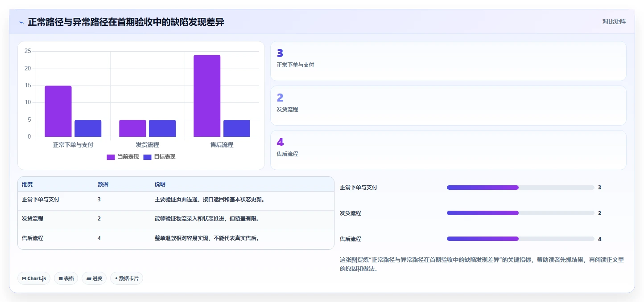Toggle the 当前表现 legend item
Screen dimensions: 644x302
pos(123,157)
